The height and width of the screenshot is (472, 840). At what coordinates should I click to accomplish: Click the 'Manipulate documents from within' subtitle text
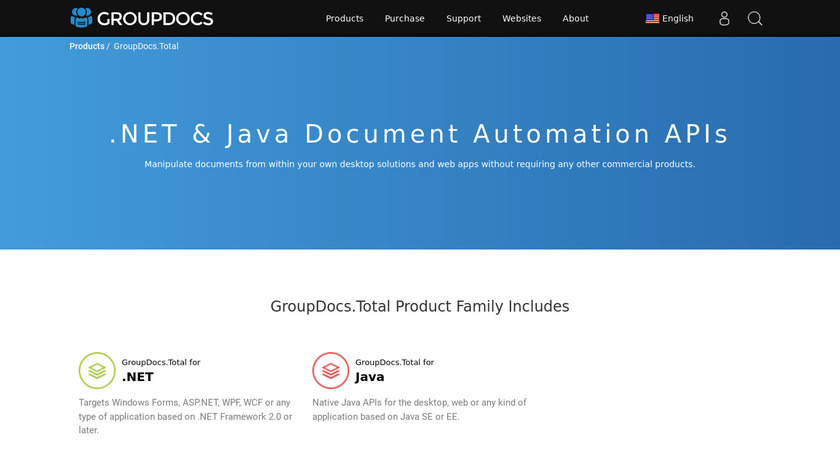coord(419,164)
